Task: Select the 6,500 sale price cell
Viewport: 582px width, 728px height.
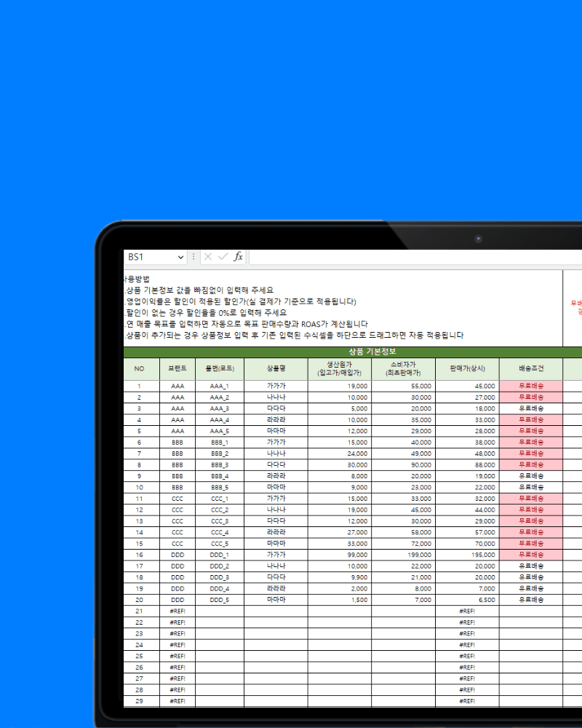Action: [x=467, y=601]
